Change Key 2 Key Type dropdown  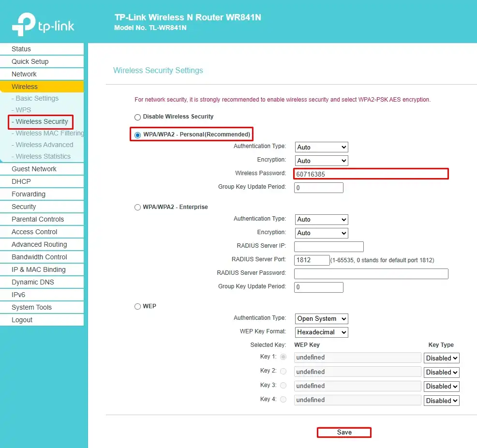click(x=441, y=372)
